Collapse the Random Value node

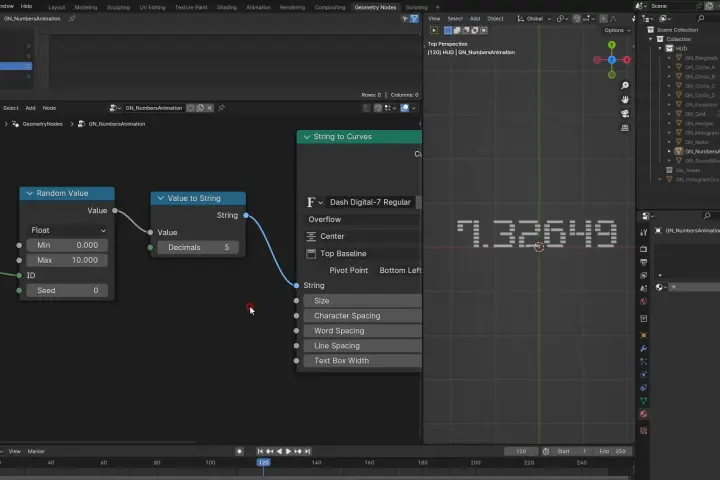point(30,193)
